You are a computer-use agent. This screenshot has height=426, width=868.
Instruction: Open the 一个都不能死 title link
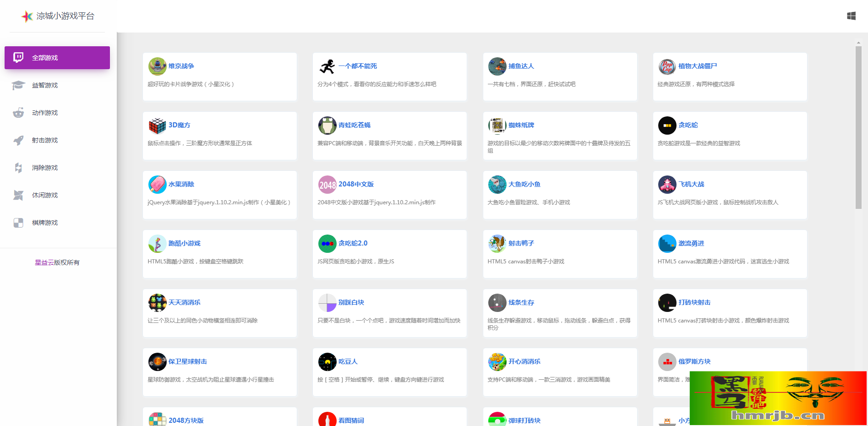pos(358,66)
